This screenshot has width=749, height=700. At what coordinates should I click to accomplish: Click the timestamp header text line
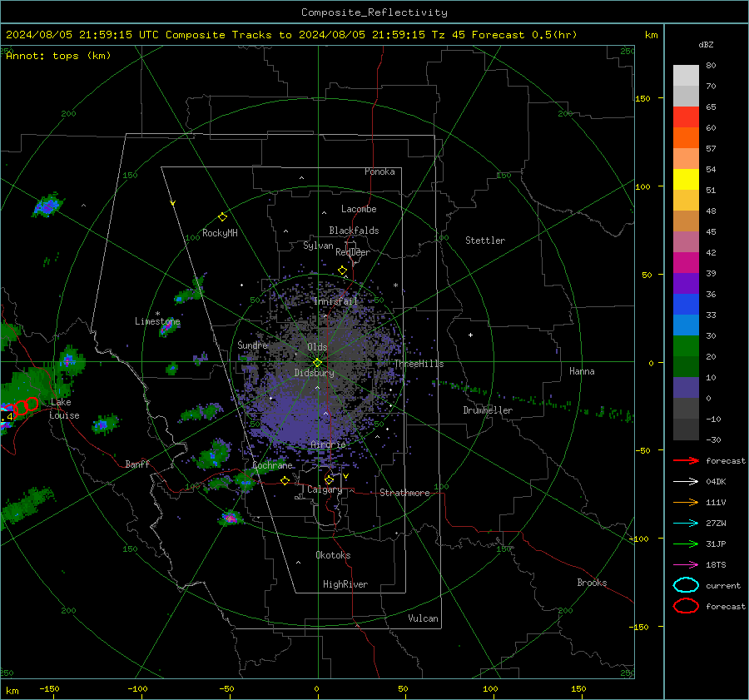coord(291,35)
